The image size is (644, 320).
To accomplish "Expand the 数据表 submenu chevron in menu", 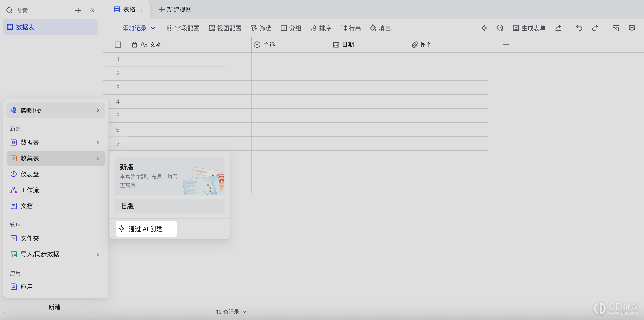I will 98,142.
